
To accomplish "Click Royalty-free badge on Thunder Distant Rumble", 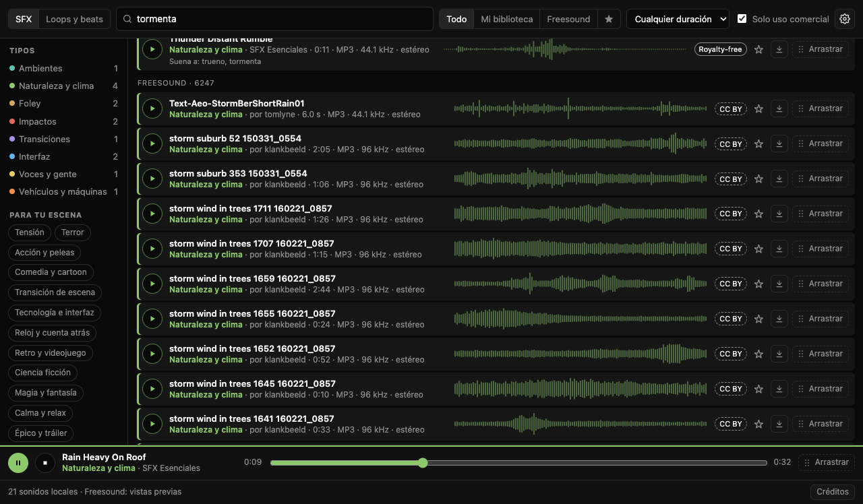I will point(720,50).
